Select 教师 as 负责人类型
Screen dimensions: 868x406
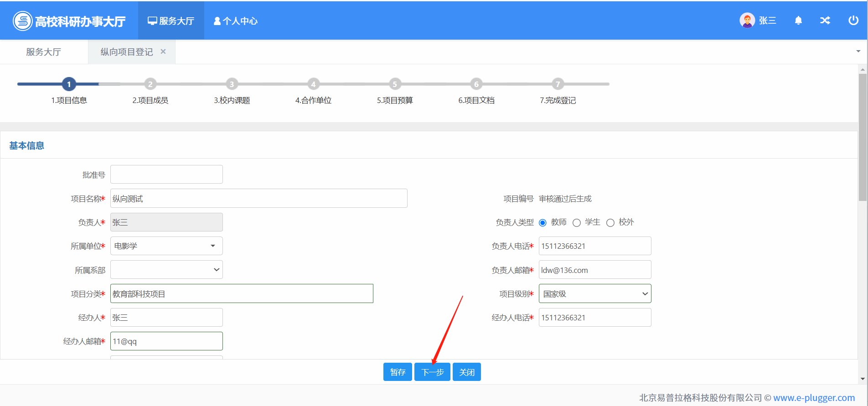[x=542, y=223]
